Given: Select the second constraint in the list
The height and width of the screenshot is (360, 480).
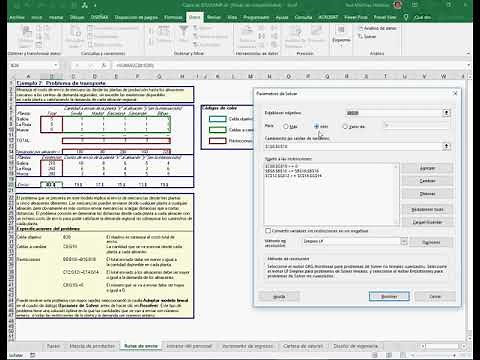Looking at the screenshot, I should 292,171.
